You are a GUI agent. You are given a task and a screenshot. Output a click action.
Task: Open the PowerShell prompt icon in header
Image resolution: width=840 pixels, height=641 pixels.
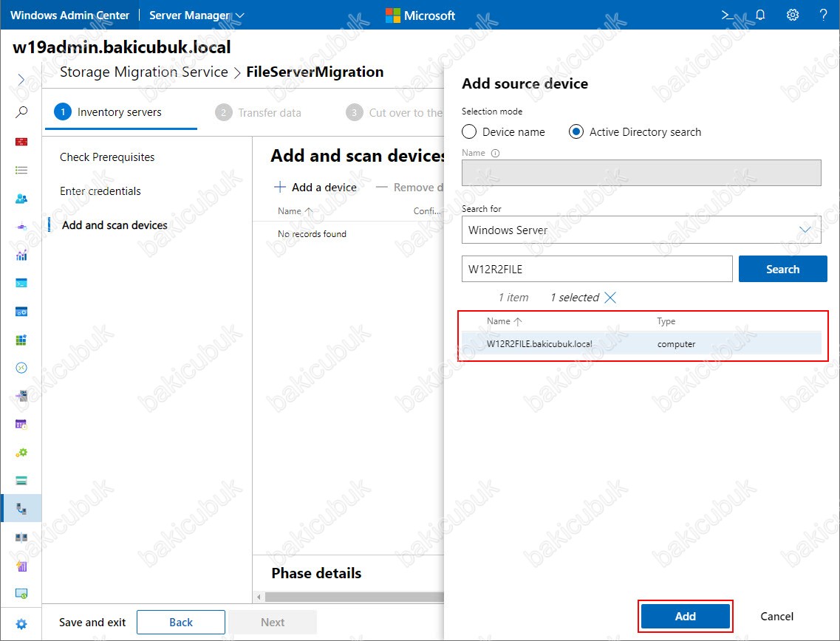(x=728, y=15)
